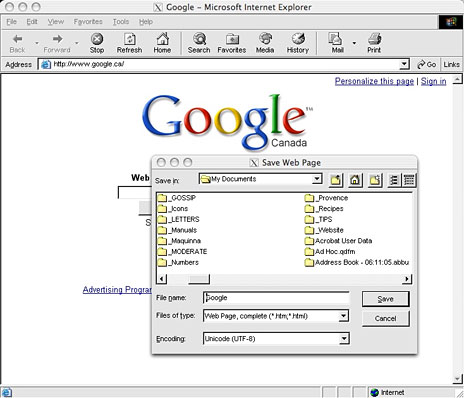This screenshot has height=398, width=464.
Task: Click the address bar URL field
Action: tap(220, 64)
